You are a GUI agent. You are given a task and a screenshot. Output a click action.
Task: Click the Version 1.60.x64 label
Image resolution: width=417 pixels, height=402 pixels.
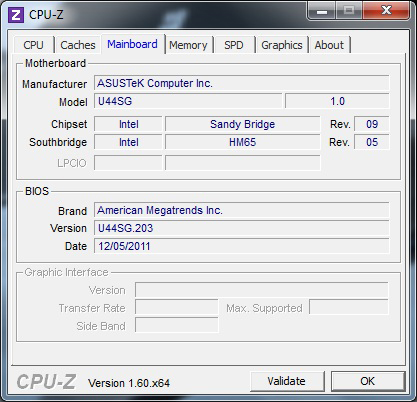[129, 383]
